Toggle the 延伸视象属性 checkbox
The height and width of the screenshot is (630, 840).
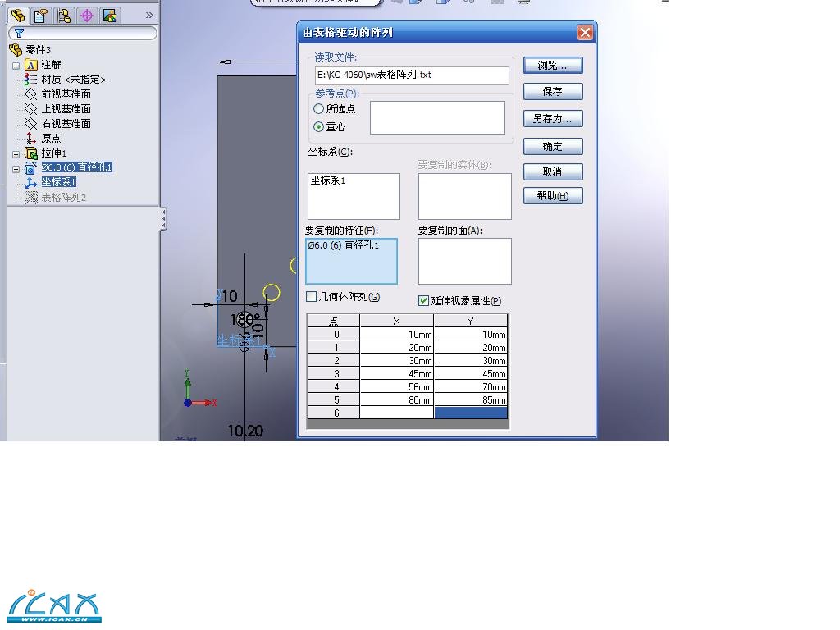[424, 300]
